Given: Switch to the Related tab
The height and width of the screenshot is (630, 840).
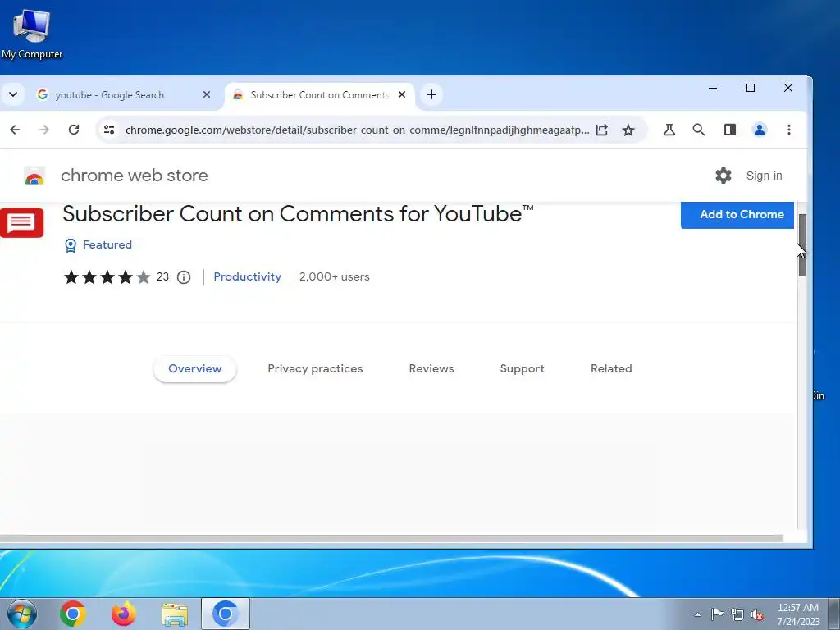Looking at the screenshot, I should (611, 368).
